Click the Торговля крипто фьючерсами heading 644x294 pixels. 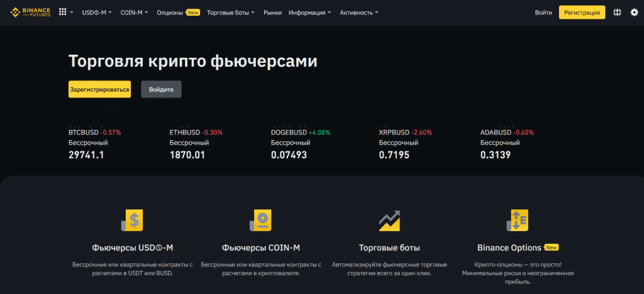pyautogui.click(x=192, y=61)
